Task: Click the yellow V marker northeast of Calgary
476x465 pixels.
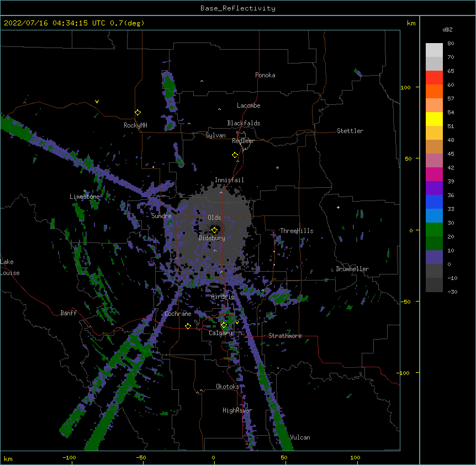Action: [x=237, y=323]
